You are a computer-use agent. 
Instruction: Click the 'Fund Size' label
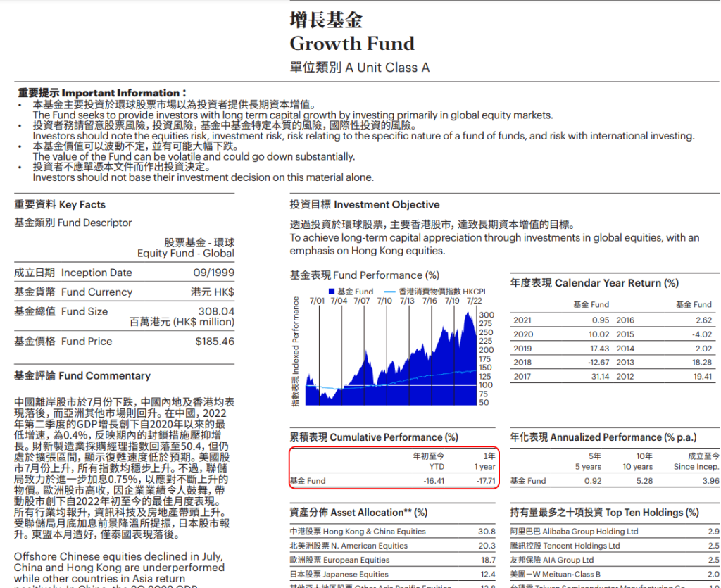(x=84, y=311)
